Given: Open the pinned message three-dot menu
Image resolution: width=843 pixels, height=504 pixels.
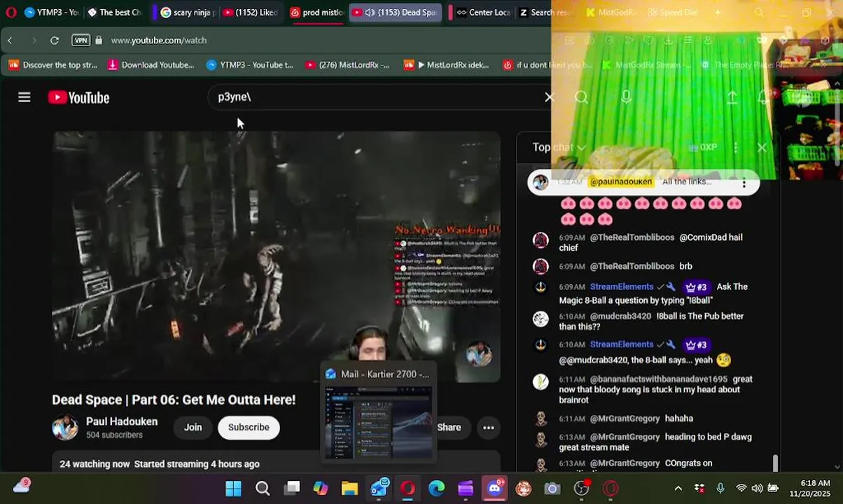Looking at the screenshot, I should click(744, 183).
